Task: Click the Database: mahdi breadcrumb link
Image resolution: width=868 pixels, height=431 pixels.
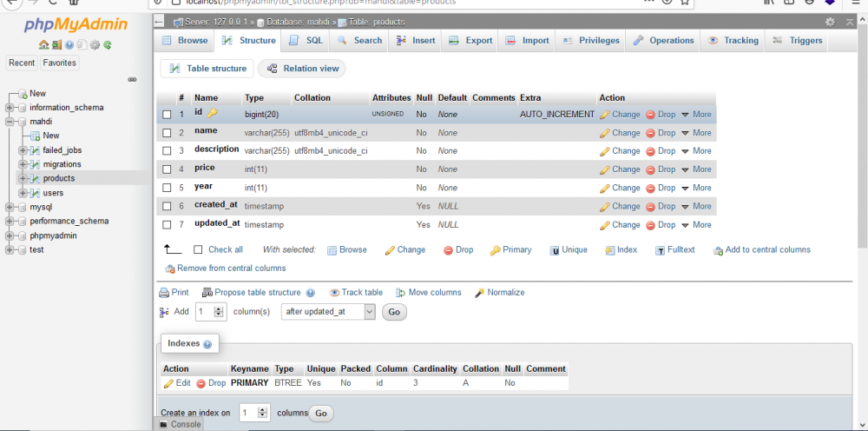Action: click(297, 23)
